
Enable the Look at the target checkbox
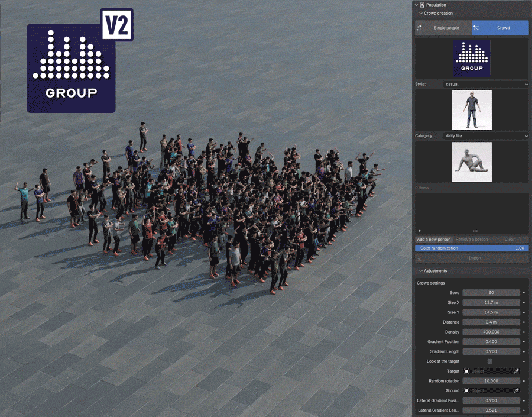click(x=489, y=361)
